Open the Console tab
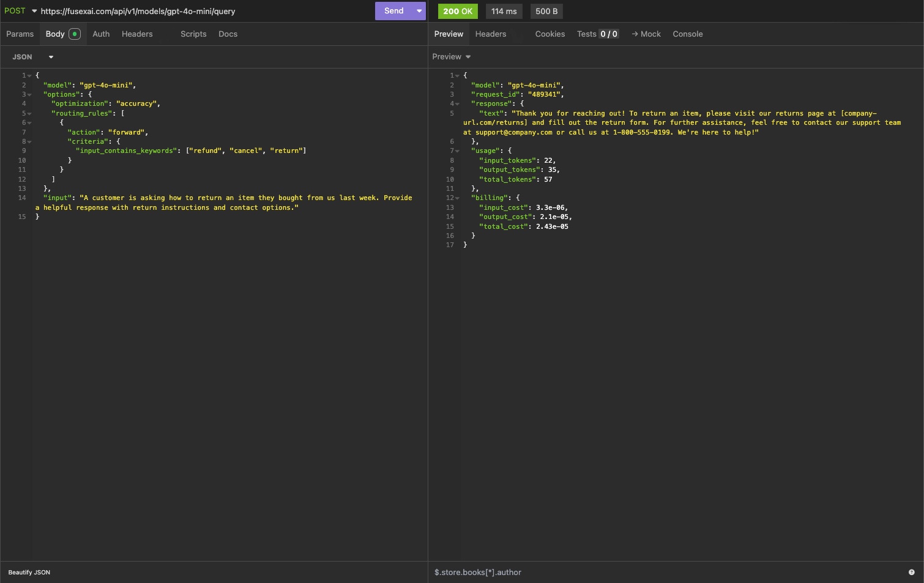The image size is (924, 583). [x=688, y=34]
